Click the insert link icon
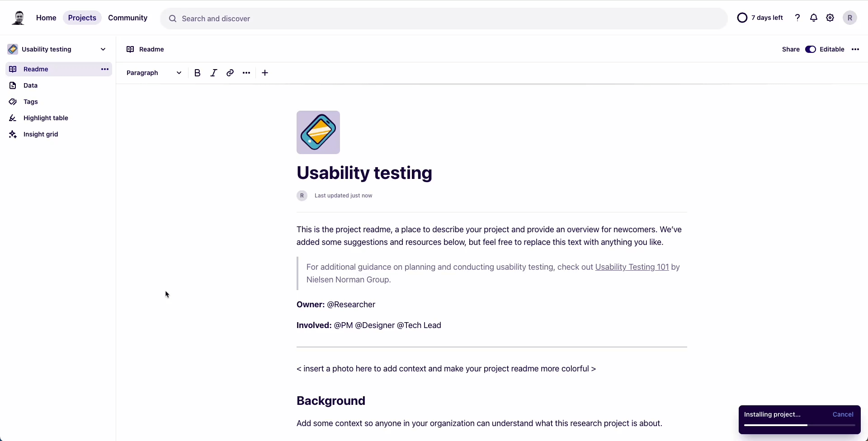This screenshot has height=441, width=868. [230, 73]
